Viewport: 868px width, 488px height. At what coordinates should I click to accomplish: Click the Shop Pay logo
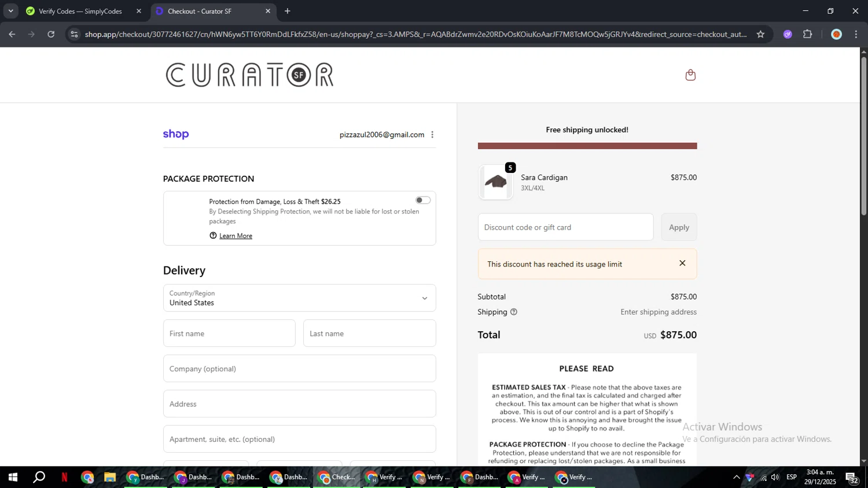click(x=176, y=134)
